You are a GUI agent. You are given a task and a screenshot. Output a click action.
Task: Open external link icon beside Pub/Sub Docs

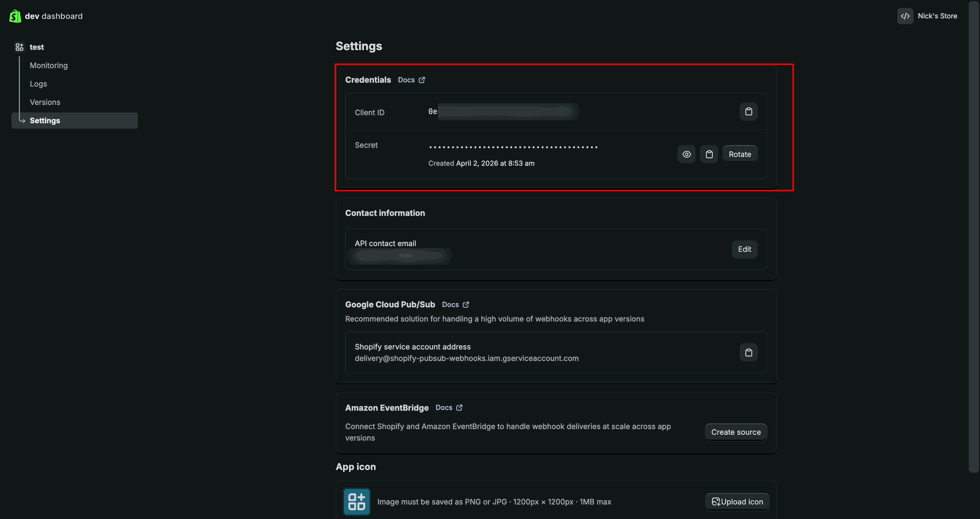(465, 305)
